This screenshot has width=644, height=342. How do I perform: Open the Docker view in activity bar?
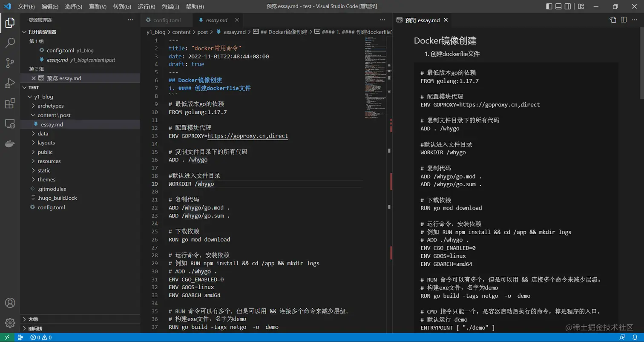10,144
